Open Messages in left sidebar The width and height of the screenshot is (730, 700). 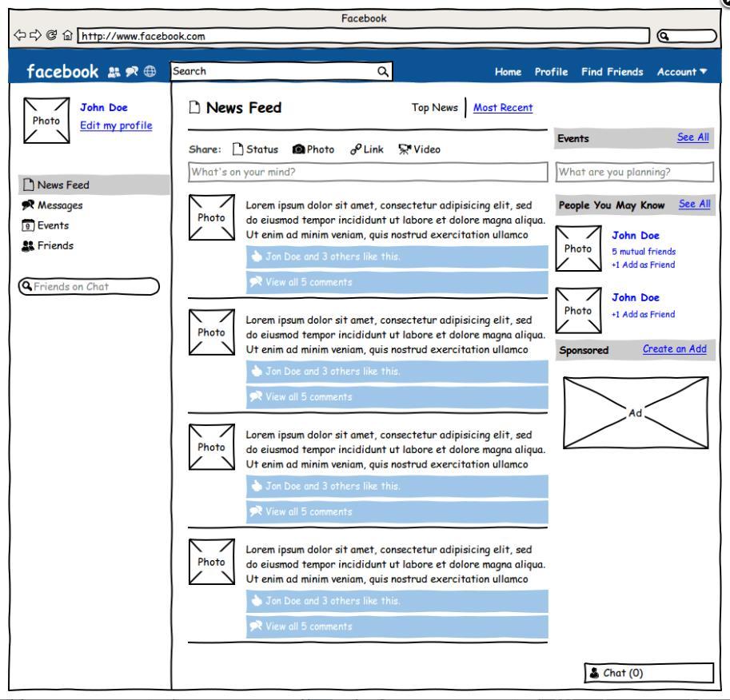52,205
